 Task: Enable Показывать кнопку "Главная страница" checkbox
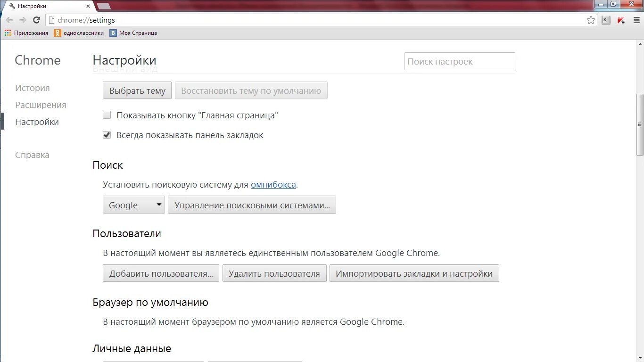[x=107, y=115]
